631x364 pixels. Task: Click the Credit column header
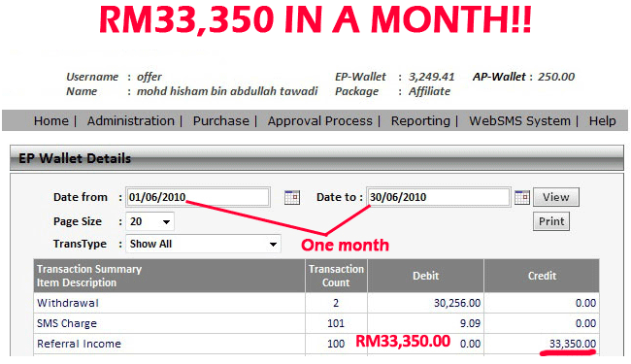coord(542,276)
